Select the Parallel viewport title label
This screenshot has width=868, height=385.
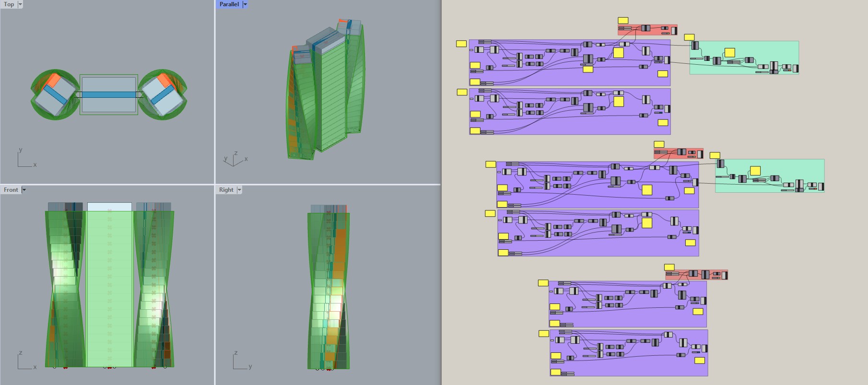pos(229,4)
